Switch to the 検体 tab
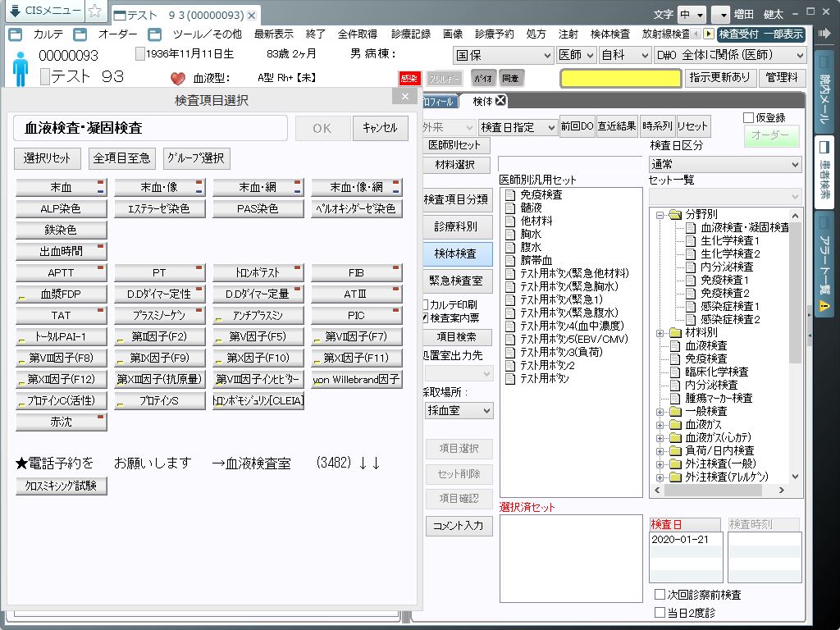The width and height of the screenshot is (840, 630). click(x=482, y=101)
